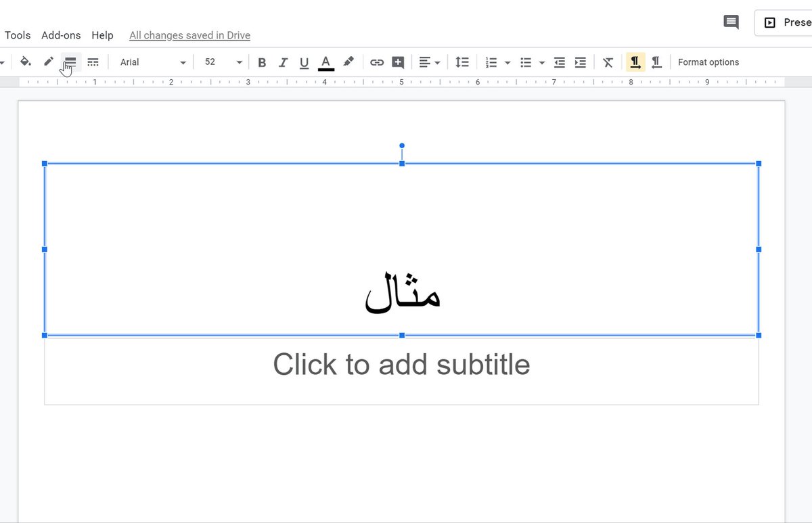Open the Add-ons menu
812x523 pixels.
tap(61, 35)
